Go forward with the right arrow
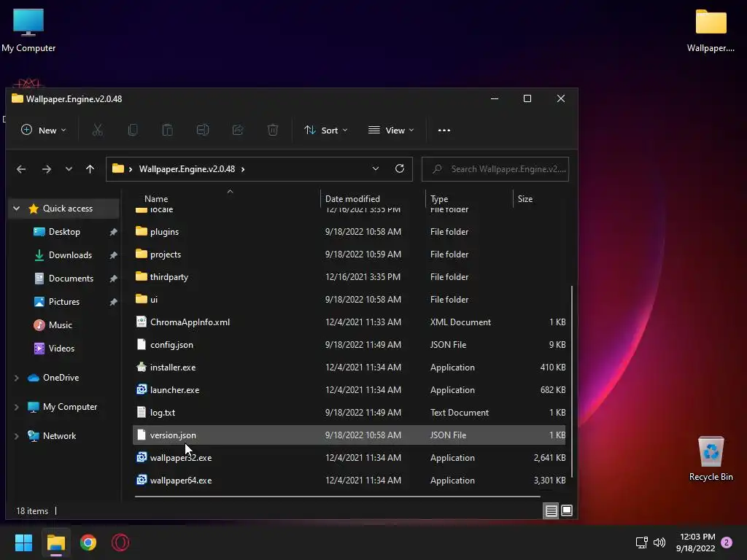 pyautogui.click(x=46, y=169)
